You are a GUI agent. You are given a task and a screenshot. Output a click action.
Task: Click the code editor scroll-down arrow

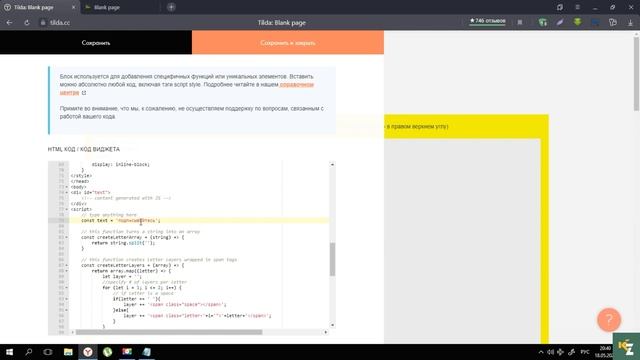pyautogui.click(x=332, y=325)
